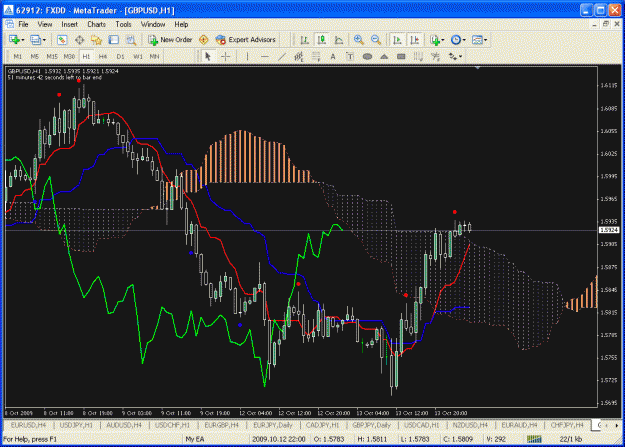
Task: Toggle the Data Window crosshair icon
Action: [79, 39]
